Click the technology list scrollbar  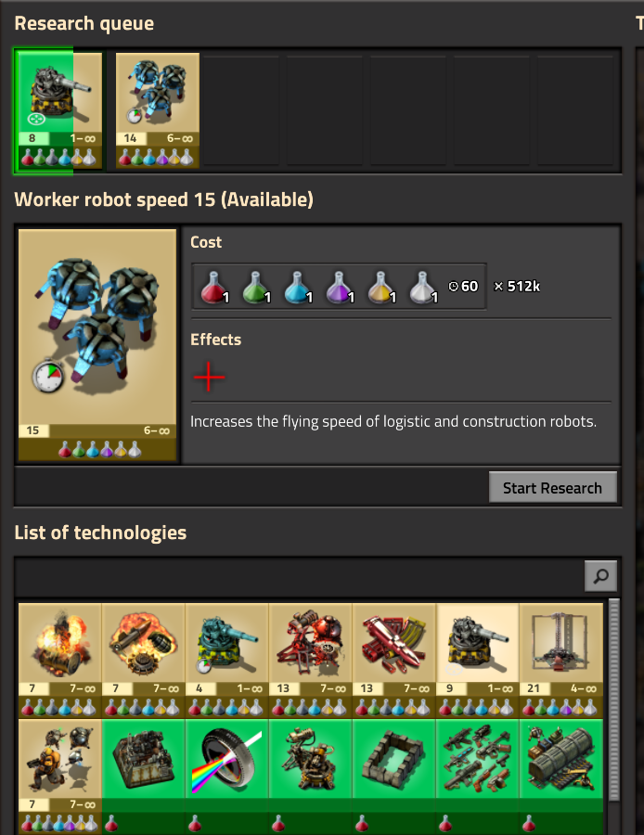point(613,700)
